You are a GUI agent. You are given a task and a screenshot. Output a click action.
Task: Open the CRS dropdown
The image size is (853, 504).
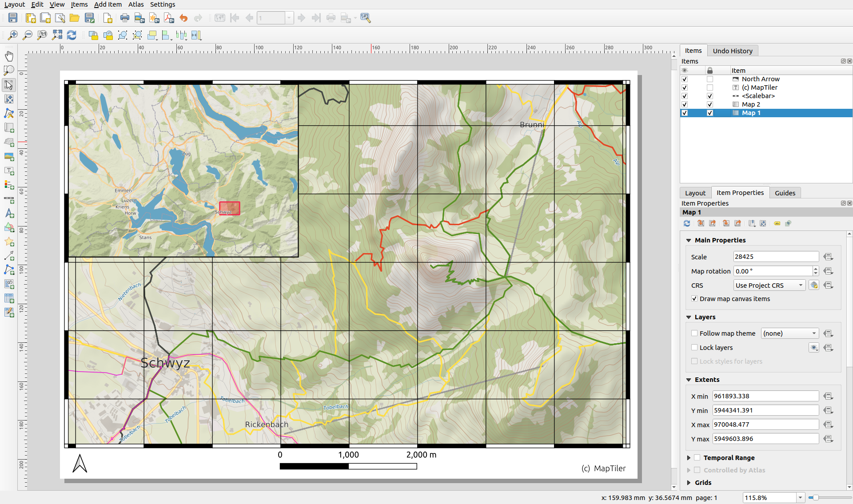[x=769, y=286]
